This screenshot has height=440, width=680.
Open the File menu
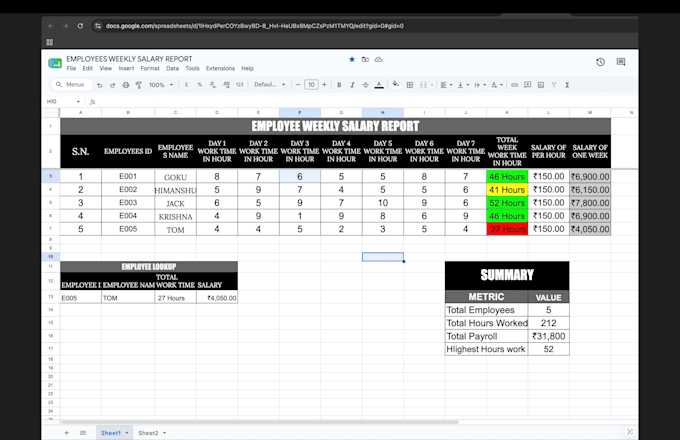71,68
